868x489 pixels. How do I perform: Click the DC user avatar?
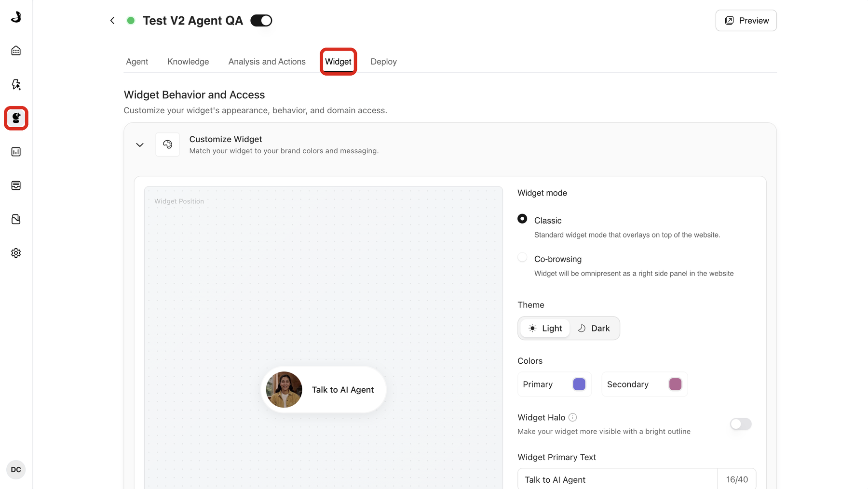(x=16, y=470)
